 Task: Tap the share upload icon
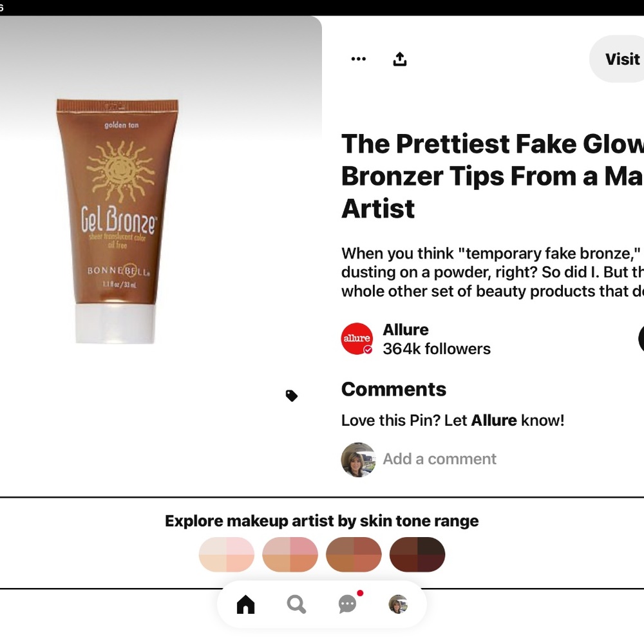(400, 59)
